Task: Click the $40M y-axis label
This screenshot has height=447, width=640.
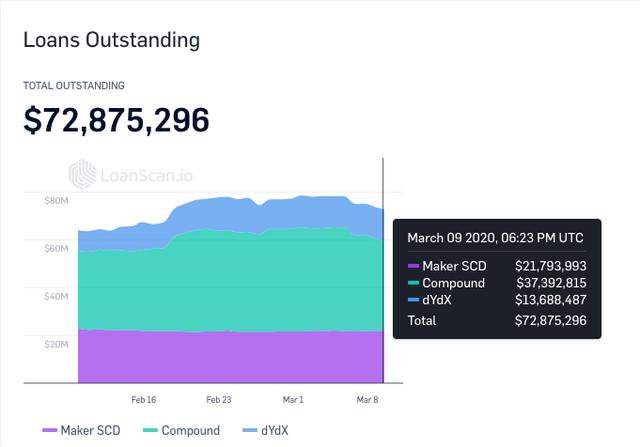Action: pos(56,296)
